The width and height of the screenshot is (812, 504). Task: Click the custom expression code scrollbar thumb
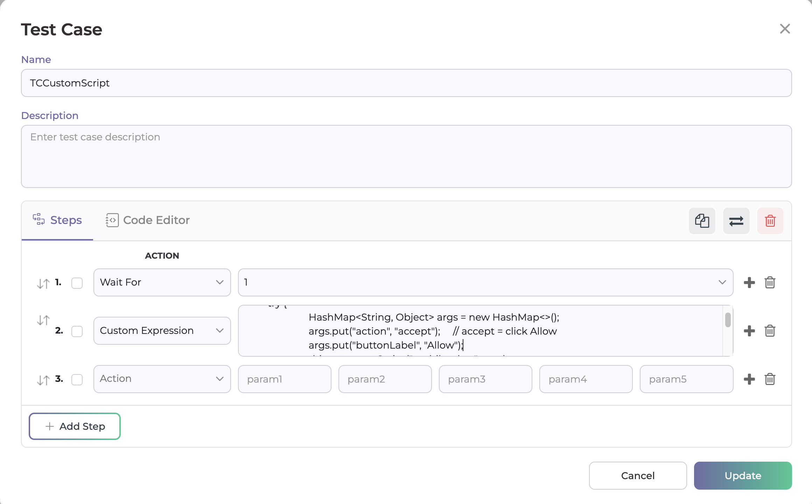728,320
